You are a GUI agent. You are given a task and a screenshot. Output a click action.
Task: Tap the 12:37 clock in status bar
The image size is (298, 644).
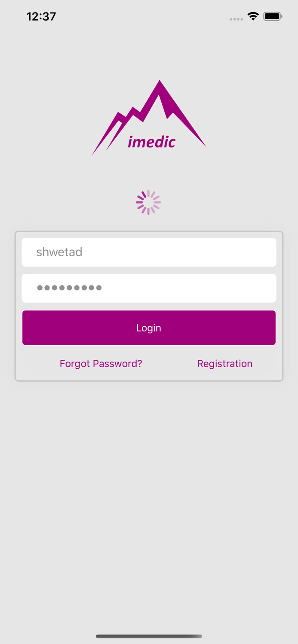click(41, 16)
